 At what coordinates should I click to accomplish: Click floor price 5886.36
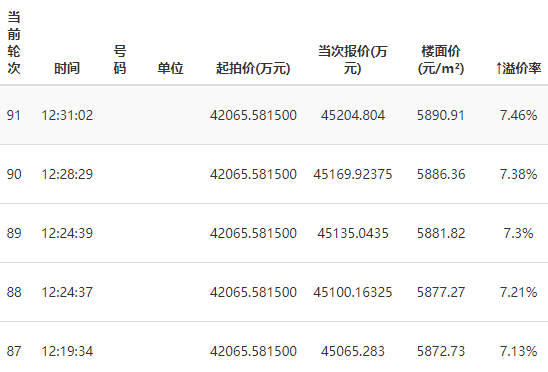point(441,174)
